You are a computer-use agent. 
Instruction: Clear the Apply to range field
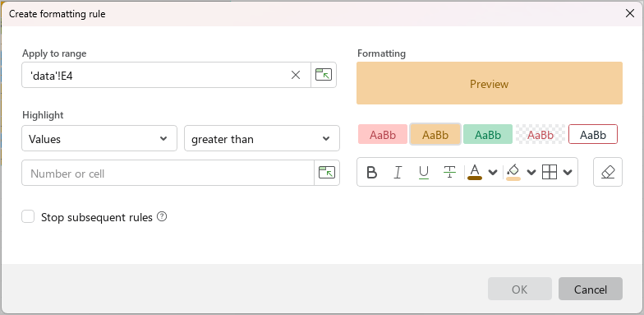point(296,75)
